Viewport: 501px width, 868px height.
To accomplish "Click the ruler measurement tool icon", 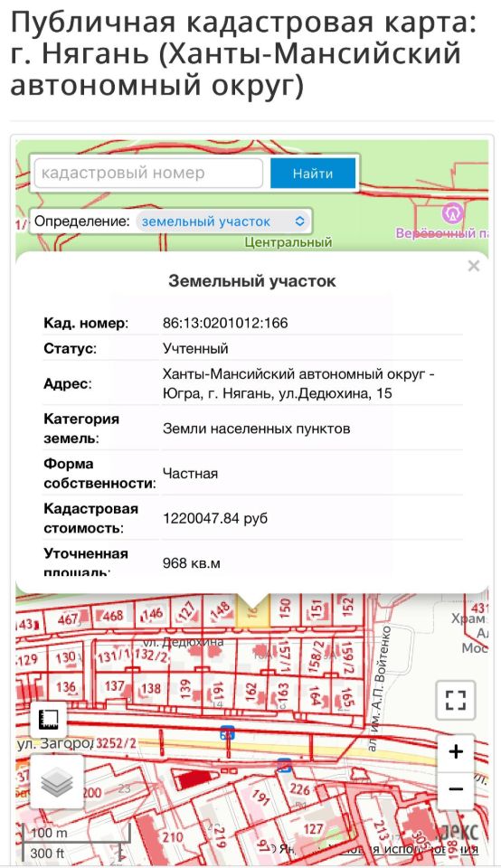I will pyautogui.click(x=48, y=719).
